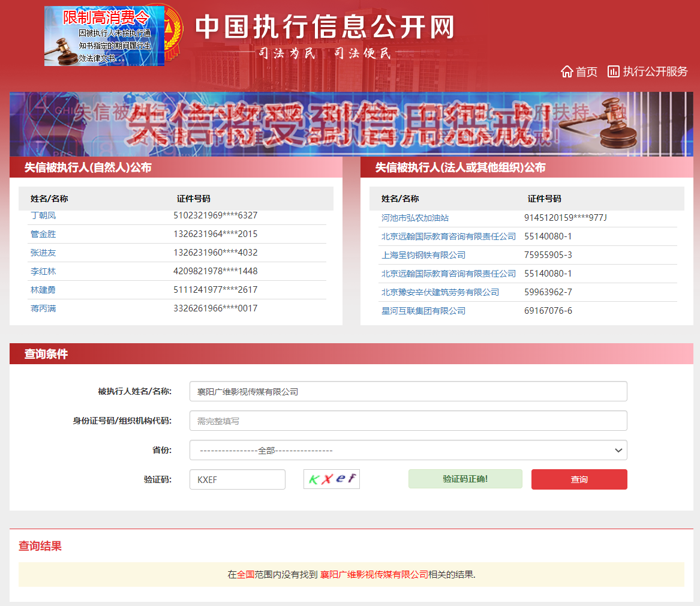Viewport: 700px width, 606px height.
Task: Click the 失信将受到信用惩戒 banner image
Action: coord(351,124)
